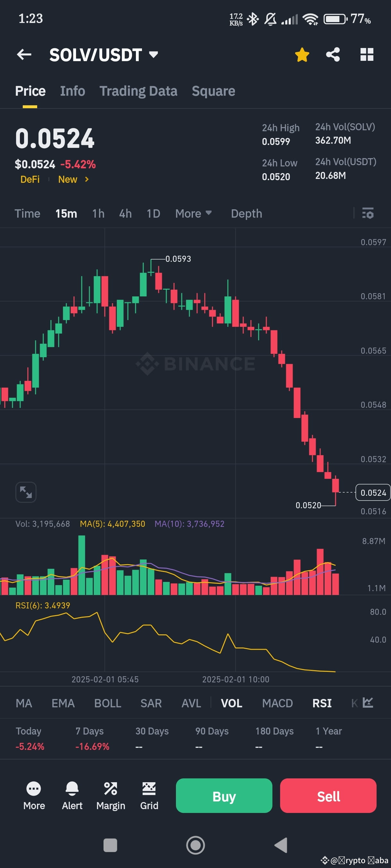Tap the home navigation button
Viewport: 391px width, 868px height.
(195, 845)
